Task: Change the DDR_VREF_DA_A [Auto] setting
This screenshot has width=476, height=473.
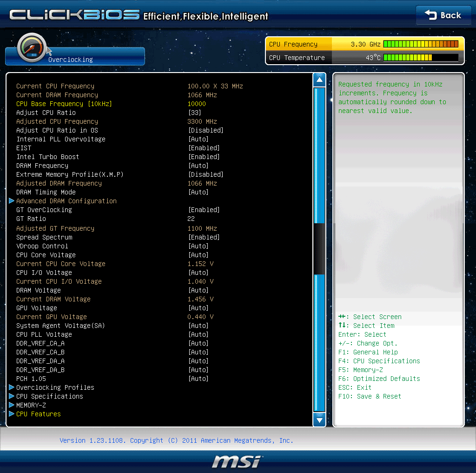Action: pos(198,360)
